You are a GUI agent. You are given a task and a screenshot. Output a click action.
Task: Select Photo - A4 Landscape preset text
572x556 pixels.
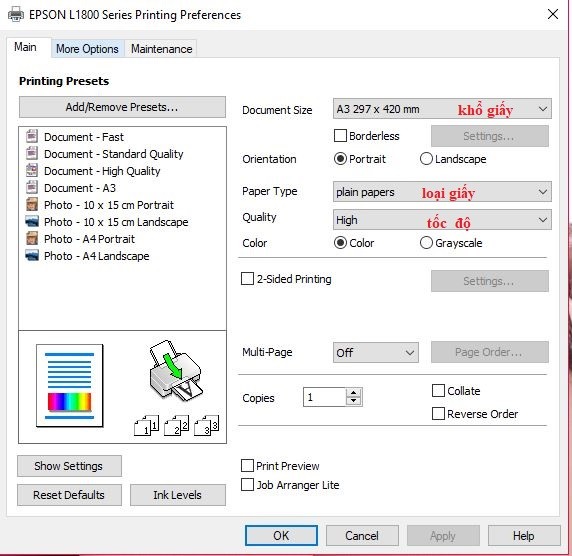(97, 256)
